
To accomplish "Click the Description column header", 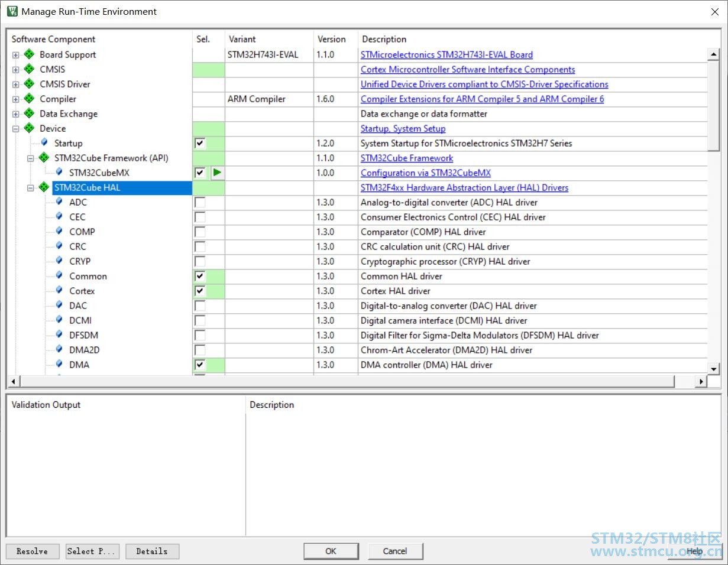I will (532, 39).
